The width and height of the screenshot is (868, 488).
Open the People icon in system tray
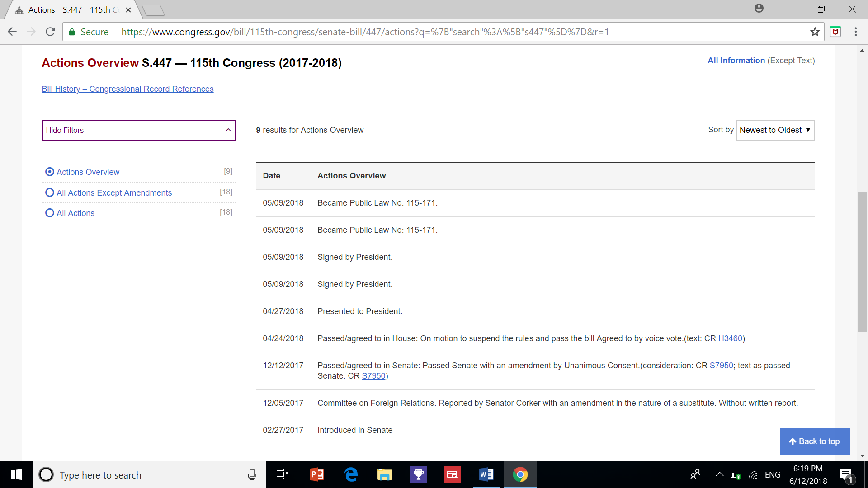(x=695, y=474)
